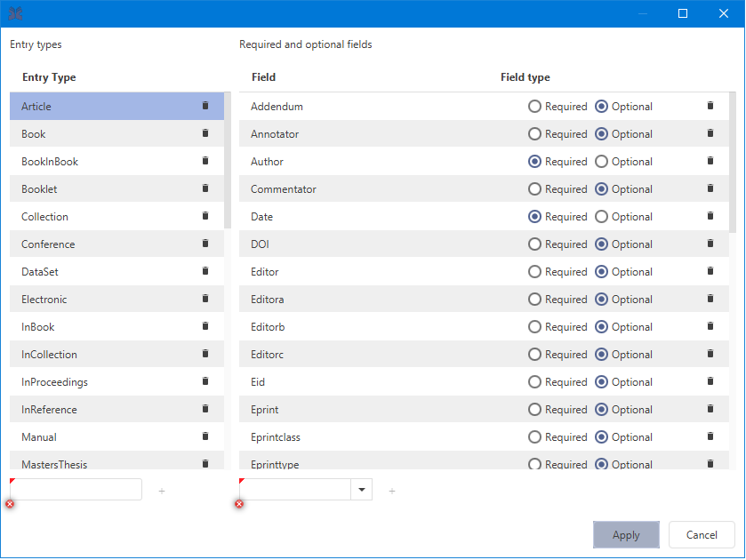This screenshot has width=746, height=560.
Task: Delete the Author field row
Action: (710, 161)
